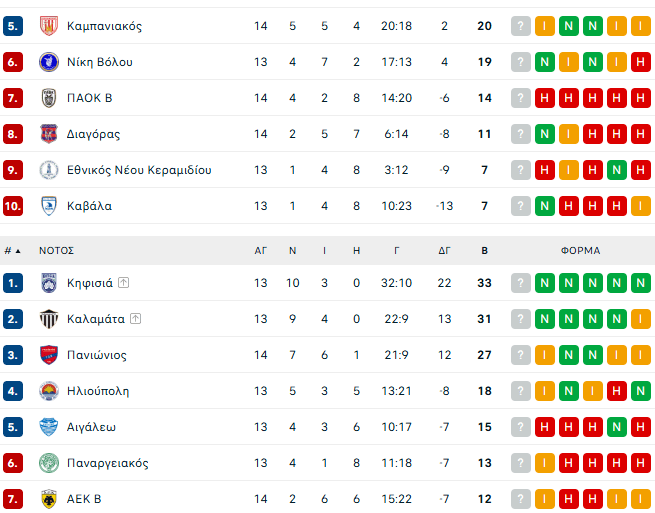Viewport: 655px width, 513px height.
Task: Click promotion arrow icon next to Κηφισιά
Action: [x=124, y=283]
